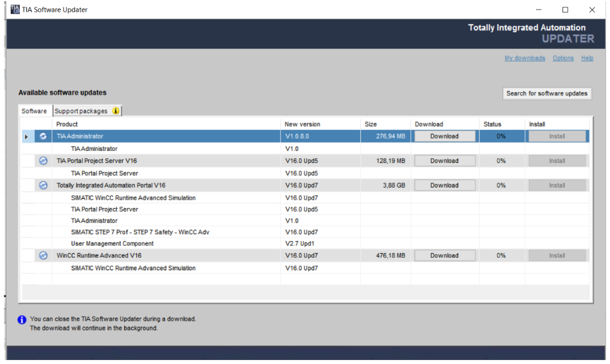
Task: Click the Download column header
Action: 445,124
